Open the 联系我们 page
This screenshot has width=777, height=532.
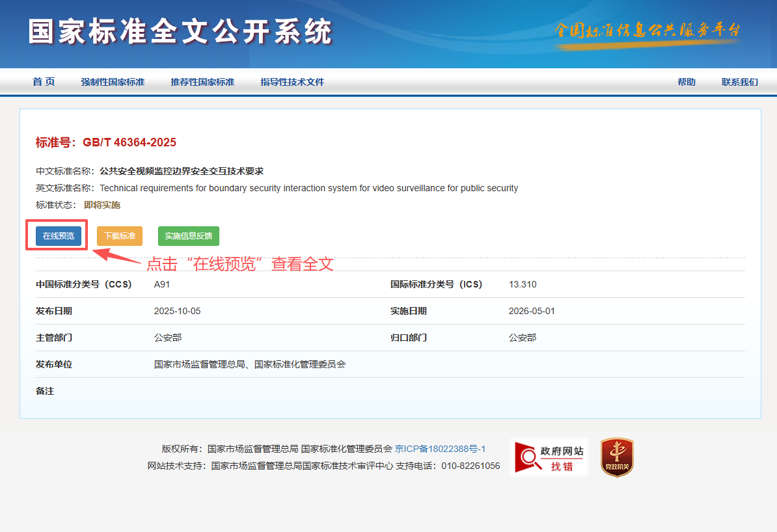pos(739,82)
